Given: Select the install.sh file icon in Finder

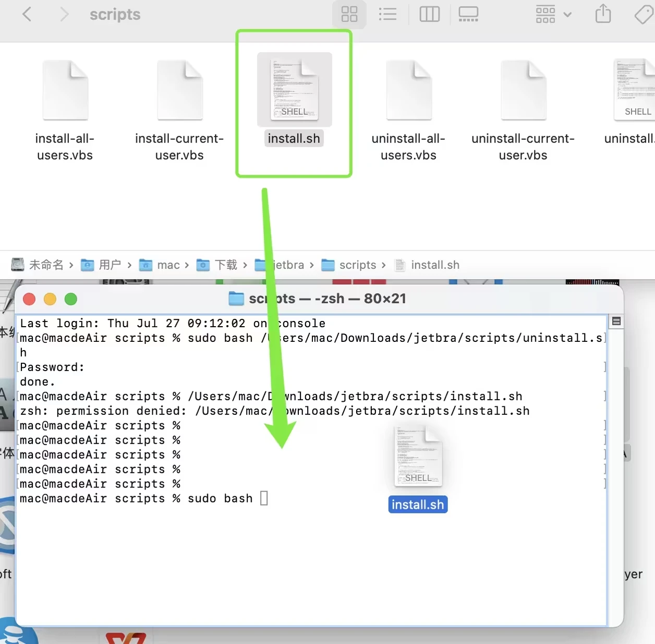Looking at the screenshot, I should click(295, 90).
